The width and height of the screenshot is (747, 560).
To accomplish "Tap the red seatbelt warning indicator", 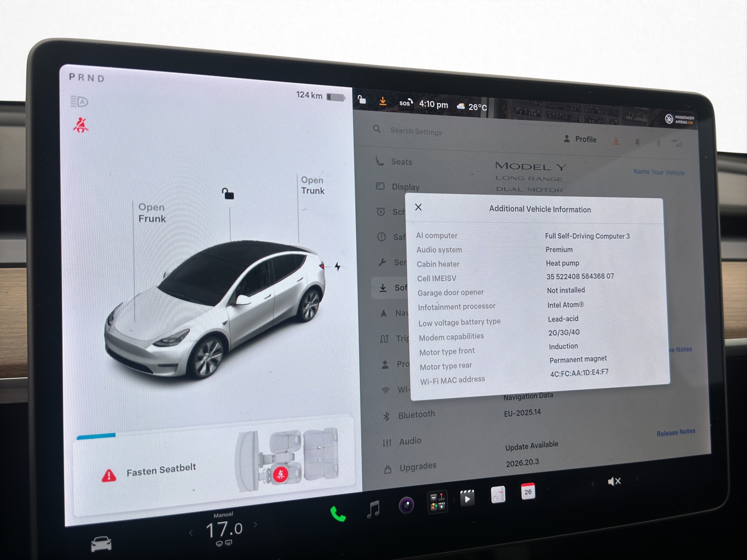I will 80,125.
